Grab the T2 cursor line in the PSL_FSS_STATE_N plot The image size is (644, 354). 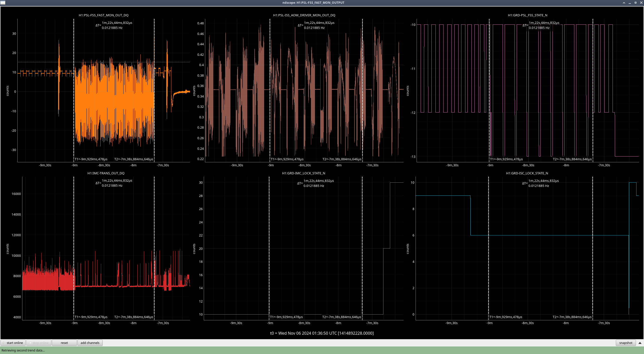tap(593, 90)
